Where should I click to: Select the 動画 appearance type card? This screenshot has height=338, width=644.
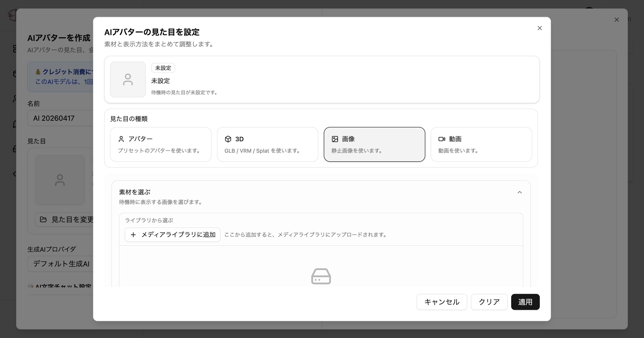[x=481, y=144]
